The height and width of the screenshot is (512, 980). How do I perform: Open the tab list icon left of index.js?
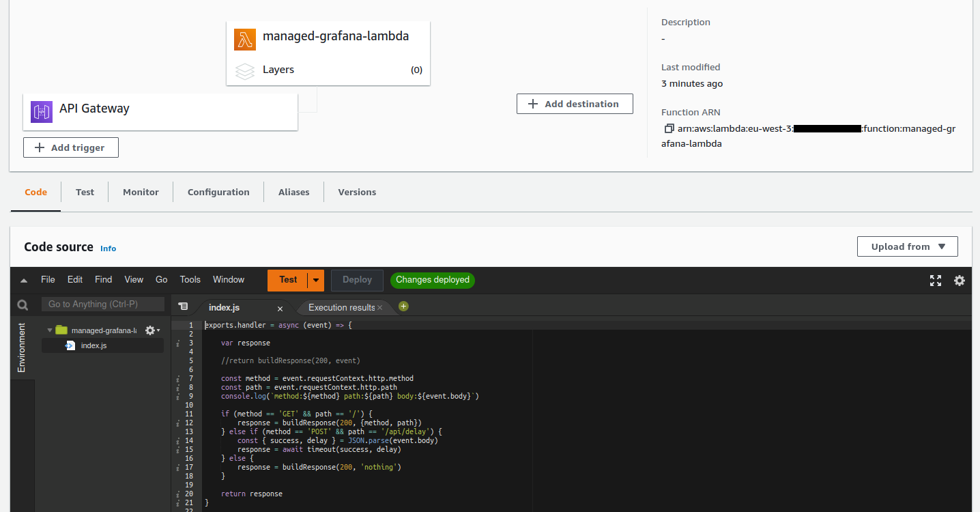pyautogui.click(x=183, y=307)
